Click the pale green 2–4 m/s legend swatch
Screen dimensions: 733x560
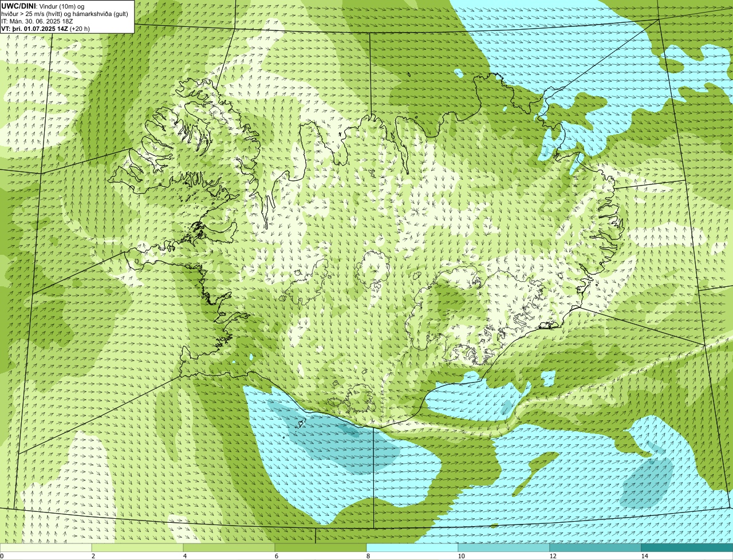click(x=137, y=547)
